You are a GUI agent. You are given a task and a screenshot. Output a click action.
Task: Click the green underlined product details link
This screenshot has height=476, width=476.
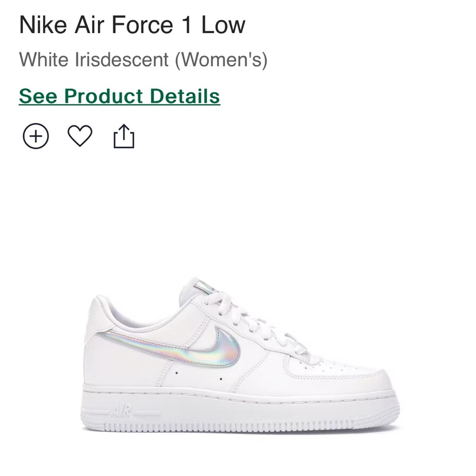(x=119, y=96)
